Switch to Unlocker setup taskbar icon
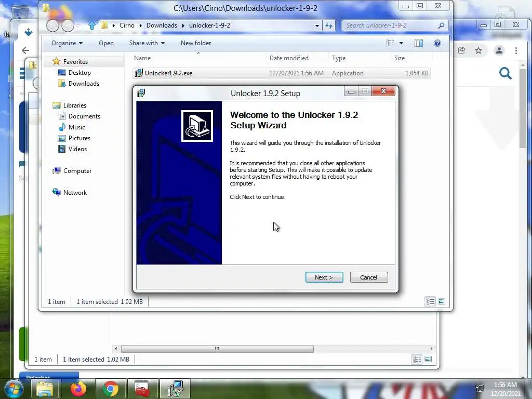The image size is (532, 399). 175,389
